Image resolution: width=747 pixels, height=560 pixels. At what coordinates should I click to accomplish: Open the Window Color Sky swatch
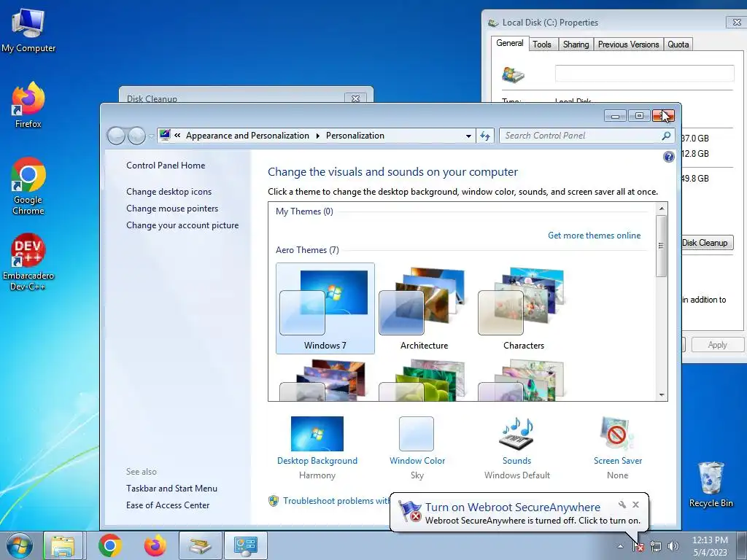pyautogui.click(x=417, y=433)
